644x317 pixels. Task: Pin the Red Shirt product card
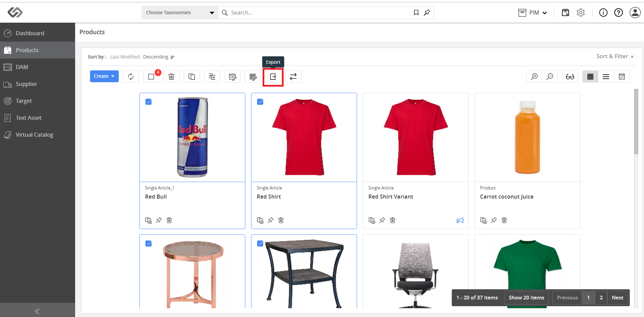pos(270,220)
